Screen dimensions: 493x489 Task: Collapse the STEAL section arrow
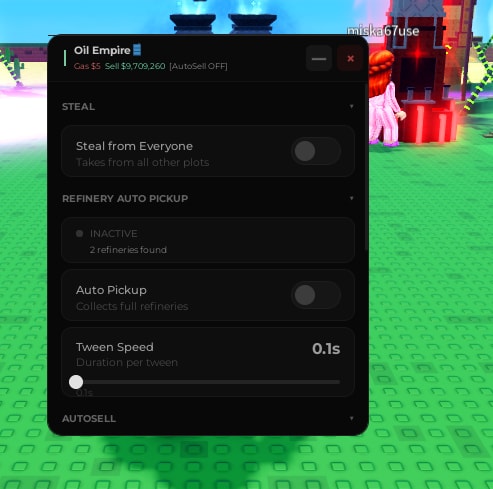coord(351,106)
